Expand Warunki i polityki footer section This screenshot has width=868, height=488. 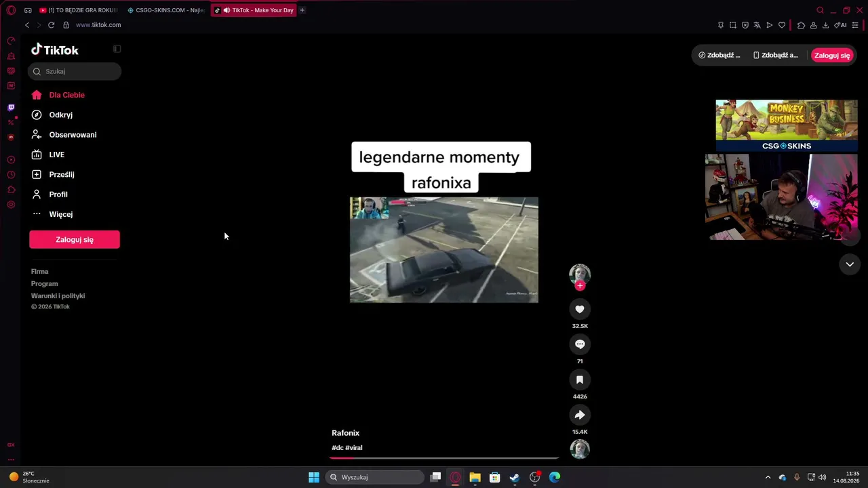58,296
